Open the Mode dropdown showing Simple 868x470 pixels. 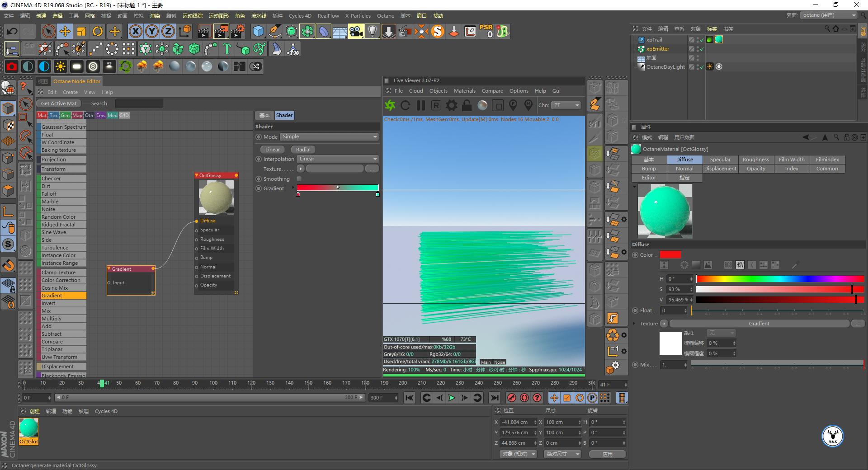point(329,136)
